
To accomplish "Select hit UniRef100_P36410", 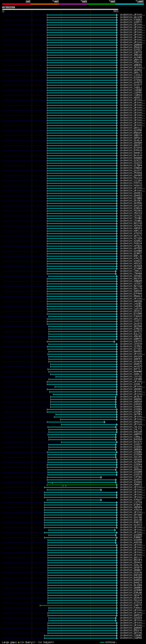I will pyautogui.click(x=131, y=608).
